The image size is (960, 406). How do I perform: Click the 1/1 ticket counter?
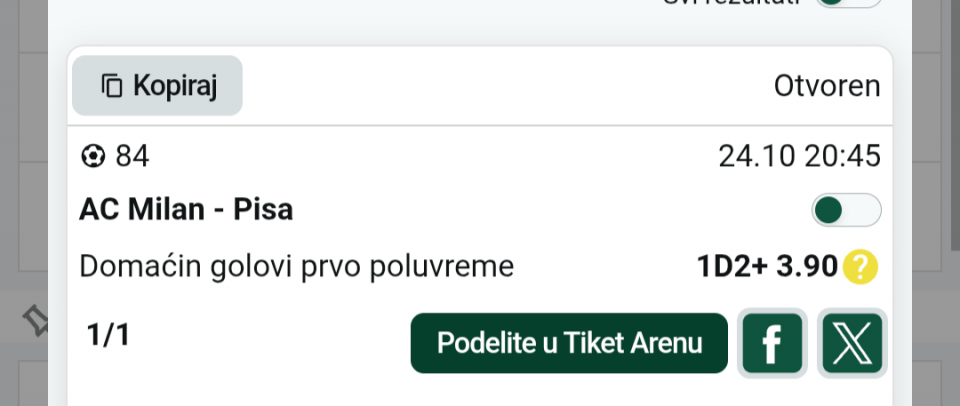(108, 335)
